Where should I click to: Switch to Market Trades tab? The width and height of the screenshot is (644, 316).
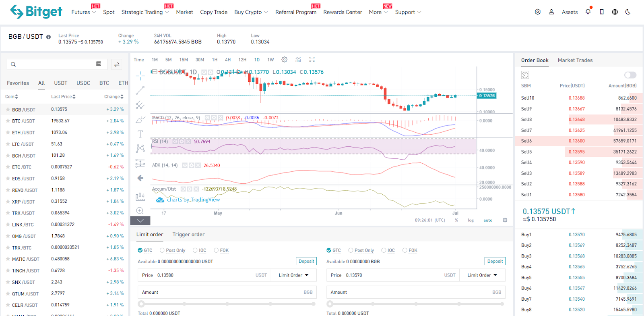pyautogui.click(x=575, y=60)
